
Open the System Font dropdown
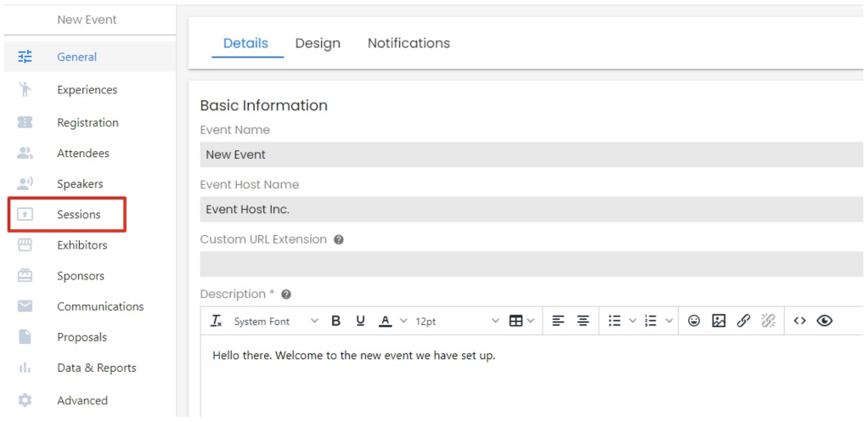coord(276,321)
